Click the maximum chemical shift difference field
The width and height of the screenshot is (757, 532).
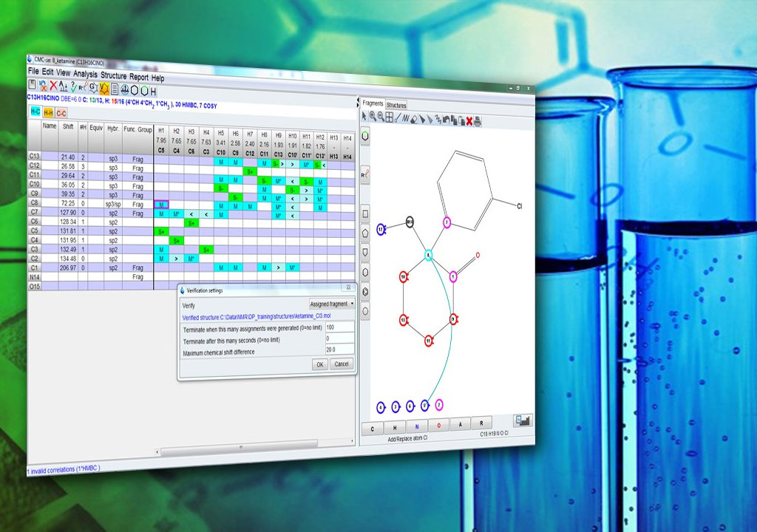[339, 349]
